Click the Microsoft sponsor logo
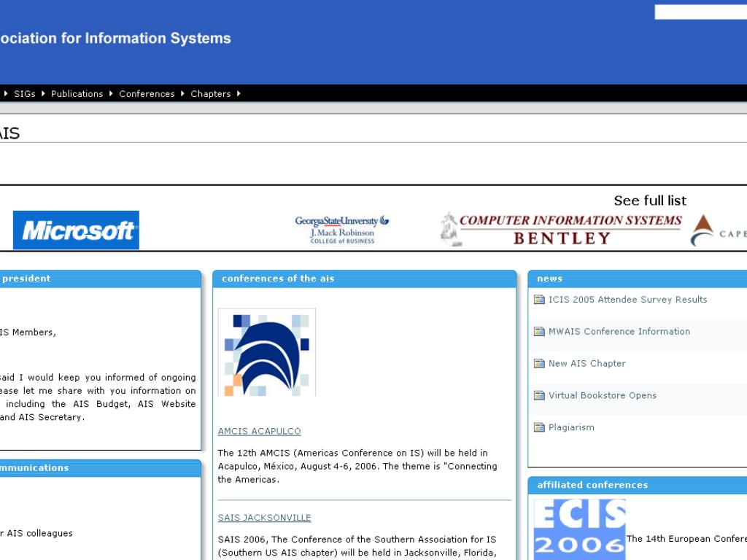747x560 pixels. [x=76, y=230]
